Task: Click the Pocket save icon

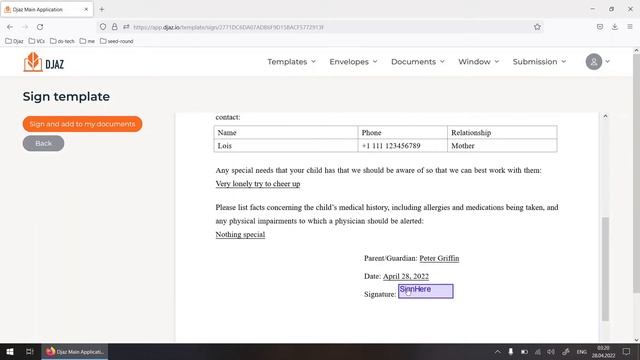Action: click(600, 27)
